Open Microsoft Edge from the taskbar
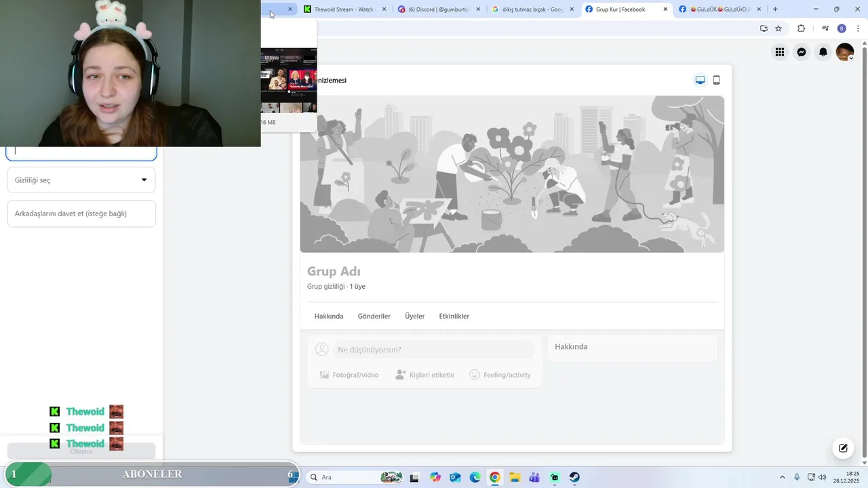Image resolution: width=868 pixels, height=488 pixels. (475, 477)
